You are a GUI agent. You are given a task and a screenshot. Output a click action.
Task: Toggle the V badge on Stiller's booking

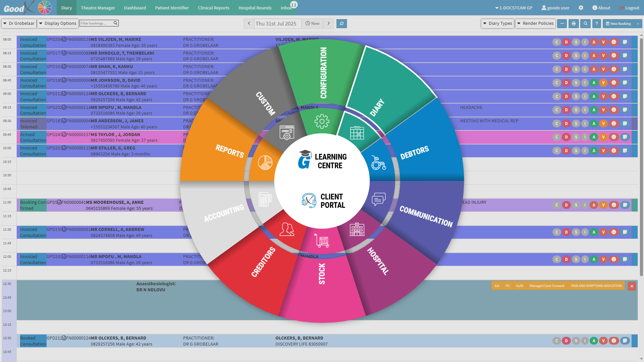pos(603,150)
